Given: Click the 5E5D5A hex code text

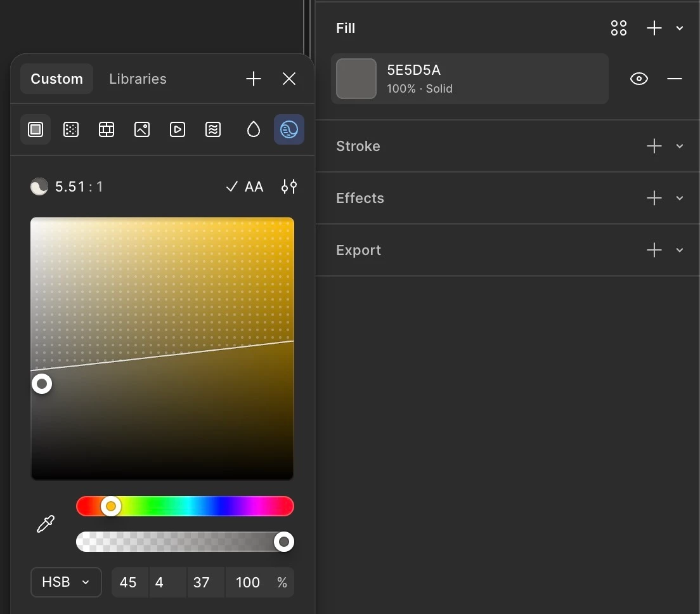Looking at the screenshot, I should click(414, 70).
